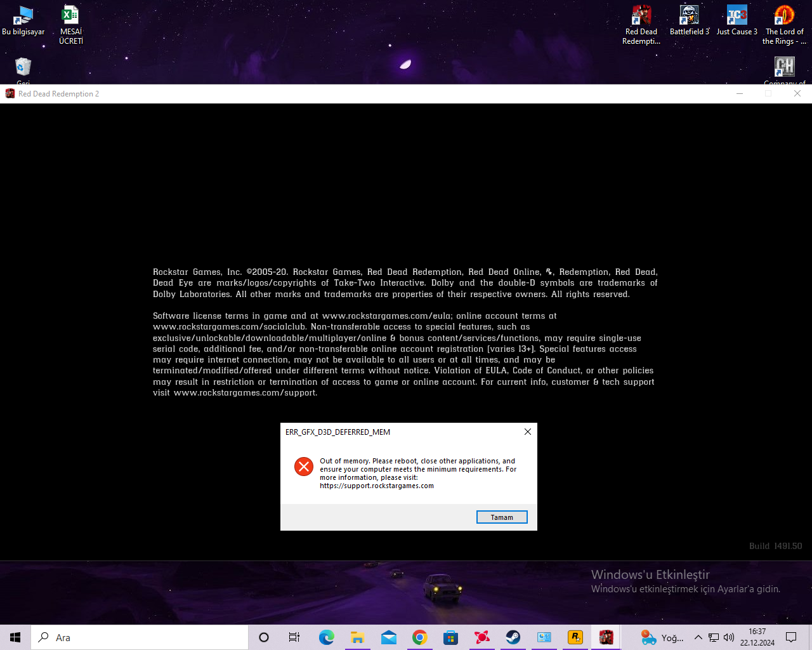The image size is (812, 650).
Task: Open the Mail app in taskbar
Action: tap(388, 637)
